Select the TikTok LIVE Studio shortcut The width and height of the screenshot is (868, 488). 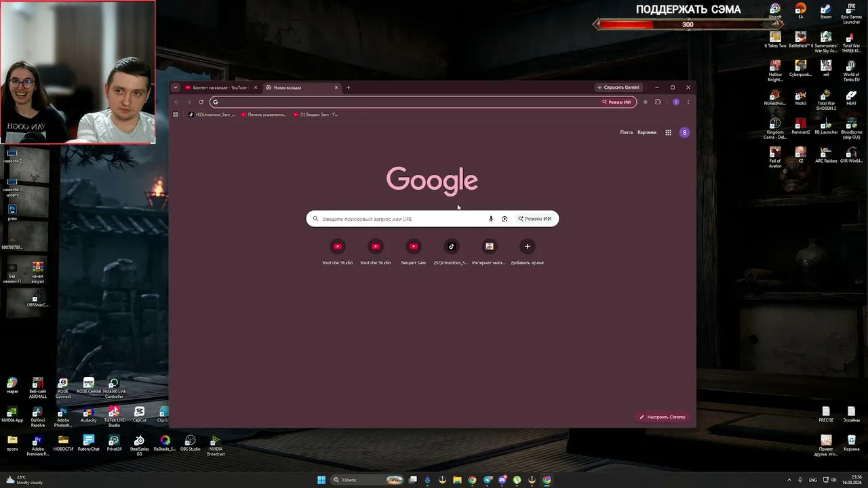point(114,418)
